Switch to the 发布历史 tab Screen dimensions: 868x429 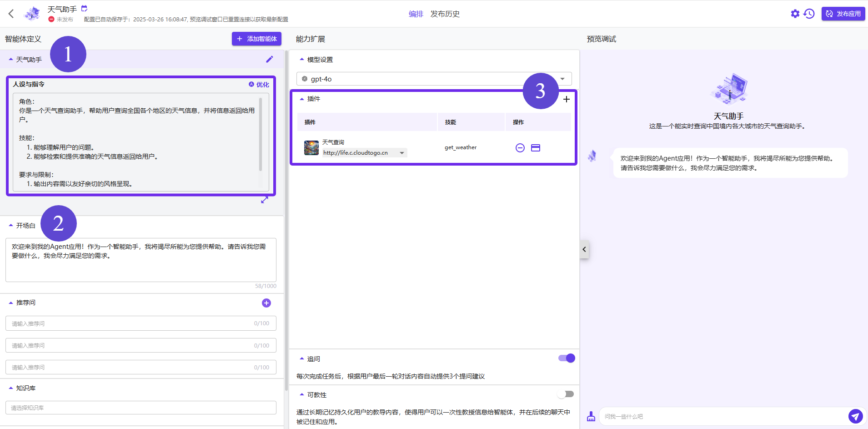tap(444, 14)
